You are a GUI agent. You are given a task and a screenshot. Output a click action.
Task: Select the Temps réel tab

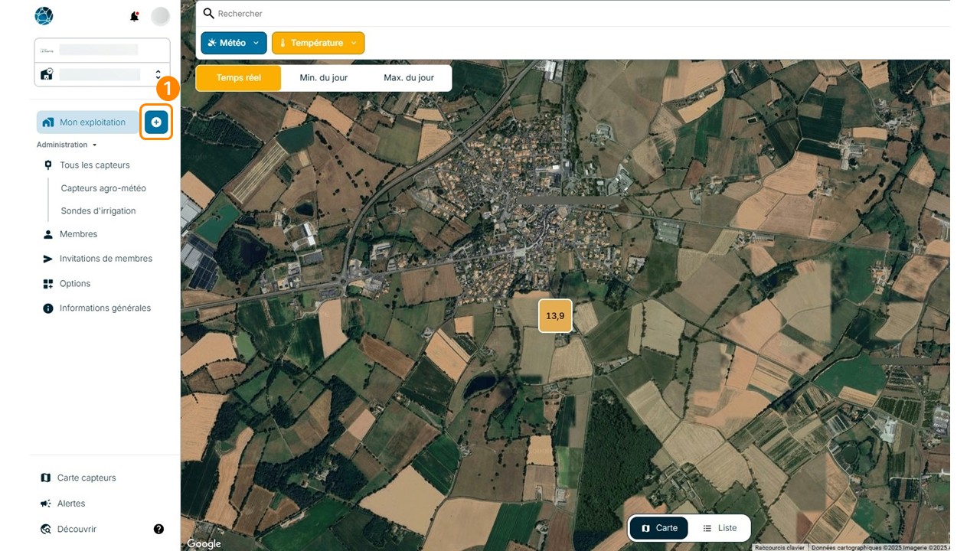[x=239, y=78]
